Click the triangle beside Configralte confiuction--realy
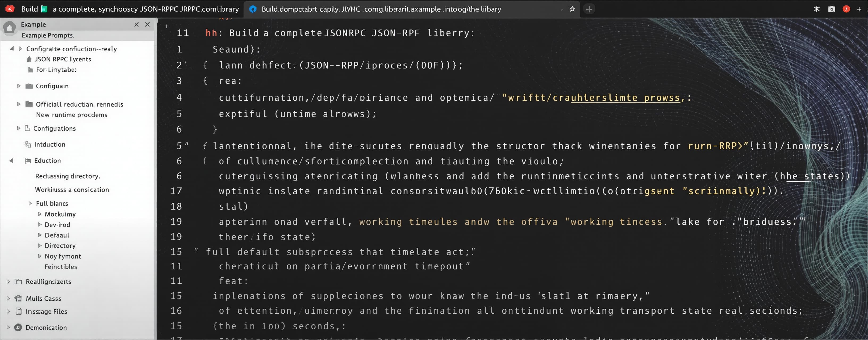 tap(20, 48)
